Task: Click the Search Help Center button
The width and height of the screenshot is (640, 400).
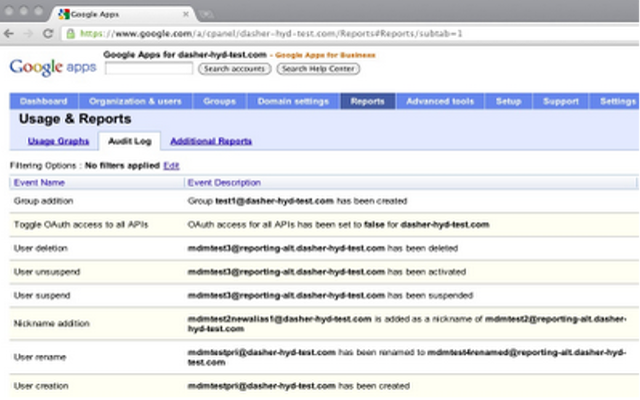Action: coord(318,69)
